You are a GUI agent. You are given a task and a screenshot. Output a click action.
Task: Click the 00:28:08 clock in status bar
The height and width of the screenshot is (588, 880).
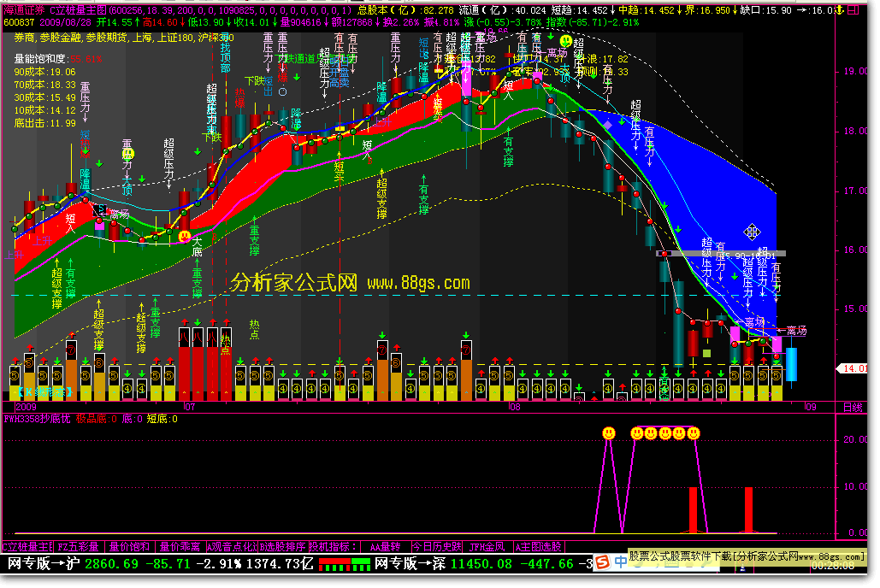(x=833, y=566)
